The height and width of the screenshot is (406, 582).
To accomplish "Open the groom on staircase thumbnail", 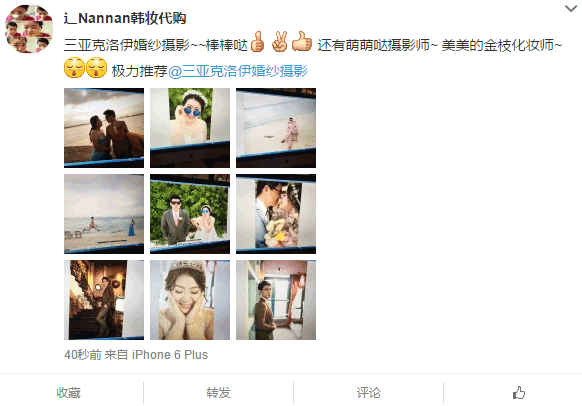I will [104, 300].
